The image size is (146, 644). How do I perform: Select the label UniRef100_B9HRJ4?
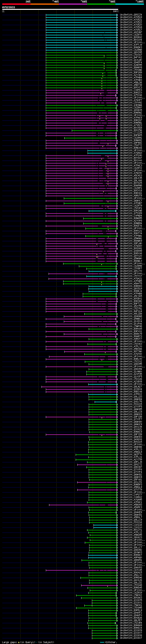131,291
